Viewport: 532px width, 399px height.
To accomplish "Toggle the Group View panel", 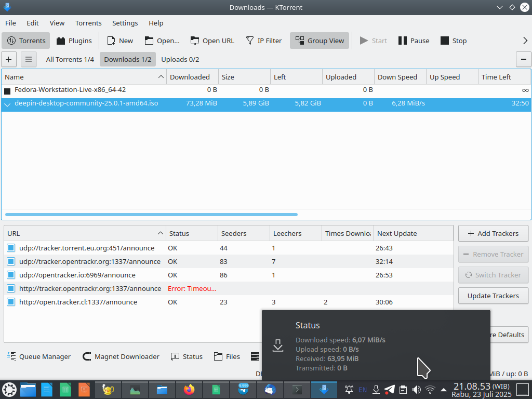I will (320, 41).
